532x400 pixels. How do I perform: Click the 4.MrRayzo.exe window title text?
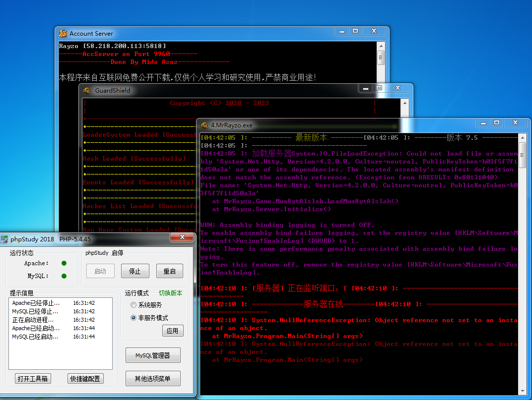point(232,125)
